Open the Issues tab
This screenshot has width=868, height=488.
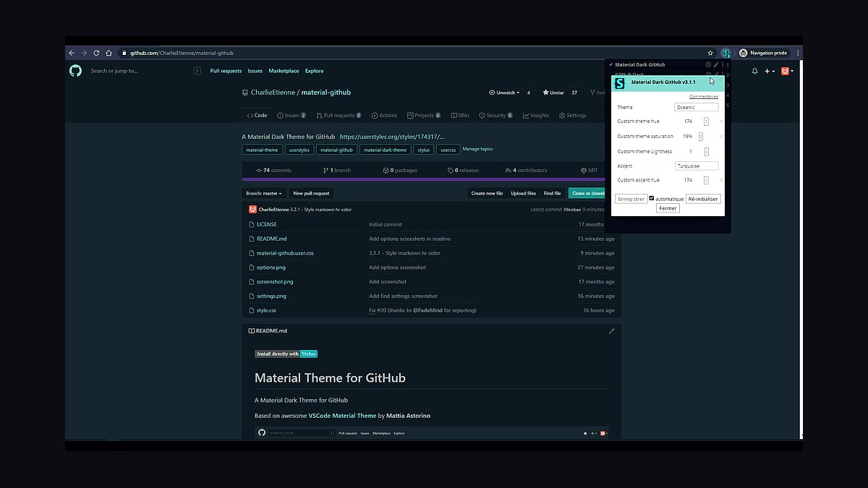tap(292, 115)
